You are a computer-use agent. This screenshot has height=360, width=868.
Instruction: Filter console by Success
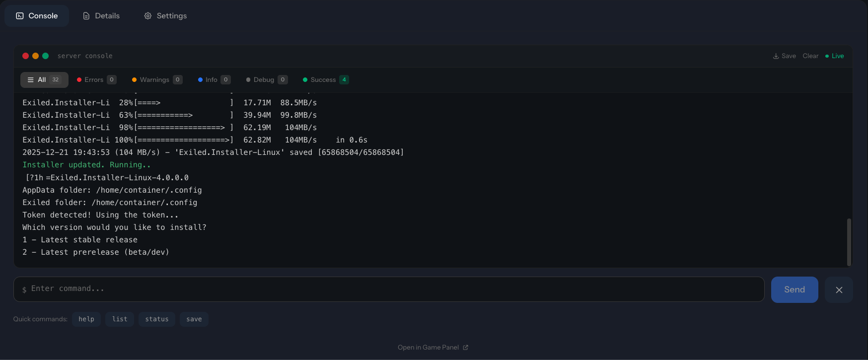point(326,80)
